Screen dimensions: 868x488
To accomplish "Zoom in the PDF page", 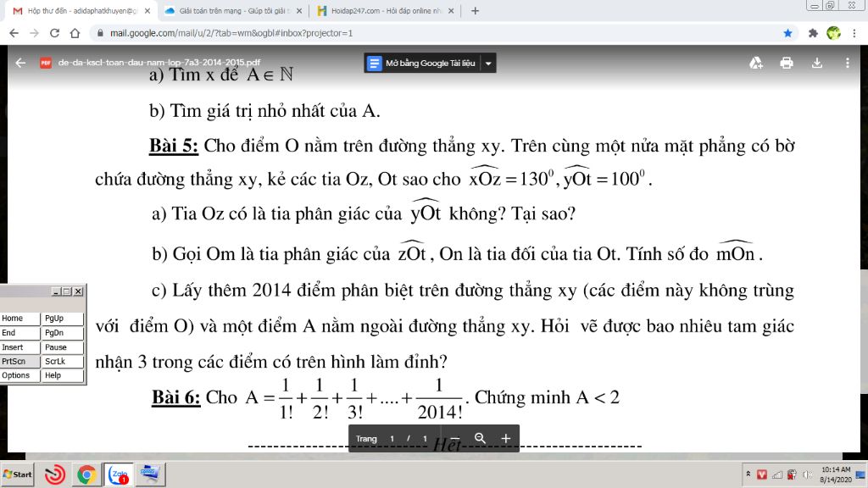I will (505, 438).
